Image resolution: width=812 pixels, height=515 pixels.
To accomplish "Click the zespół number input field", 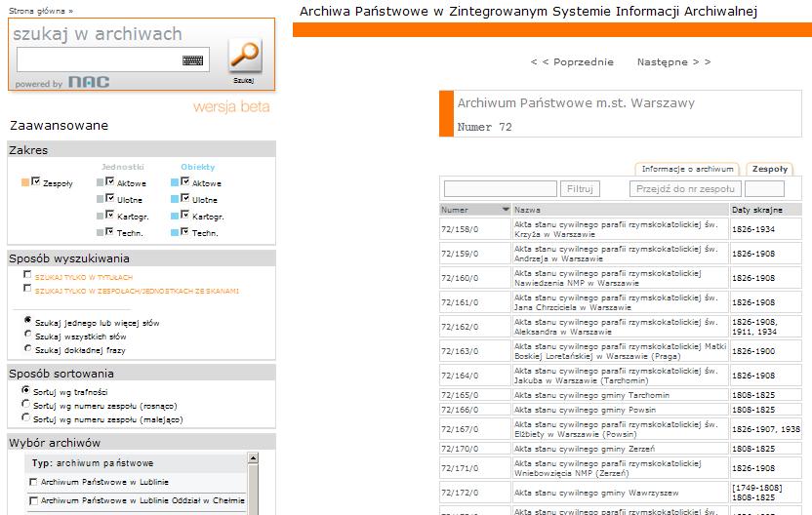I will point(764,189).
